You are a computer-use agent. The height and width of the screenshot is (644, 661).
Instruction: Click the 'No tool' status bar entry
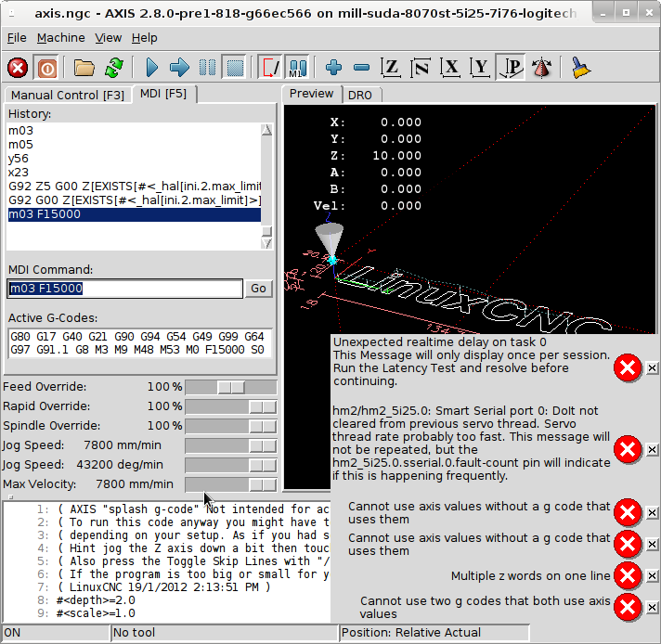225,633
